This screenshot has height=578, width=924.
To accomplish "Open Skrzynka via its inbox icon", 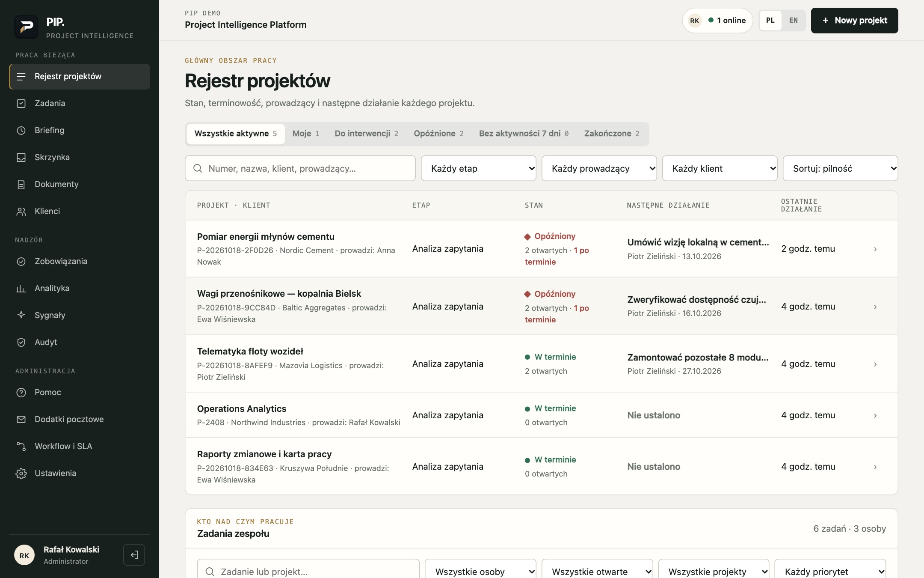I will (x=21, y=158).
